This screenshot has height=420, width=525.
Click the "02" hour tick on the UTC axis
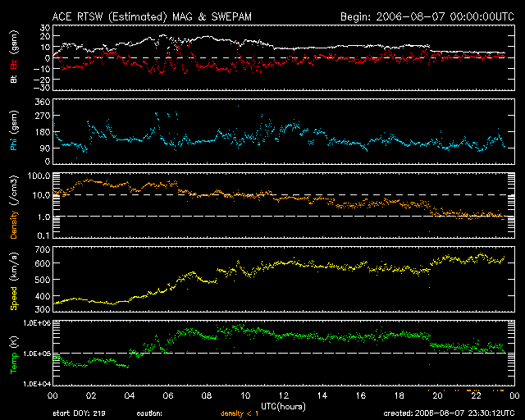pos(91,395)
